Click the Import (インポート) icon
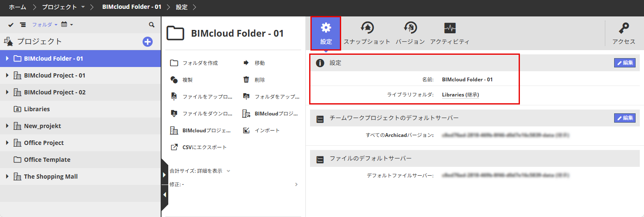Screen dimensions: 644x217 (246, 130)
